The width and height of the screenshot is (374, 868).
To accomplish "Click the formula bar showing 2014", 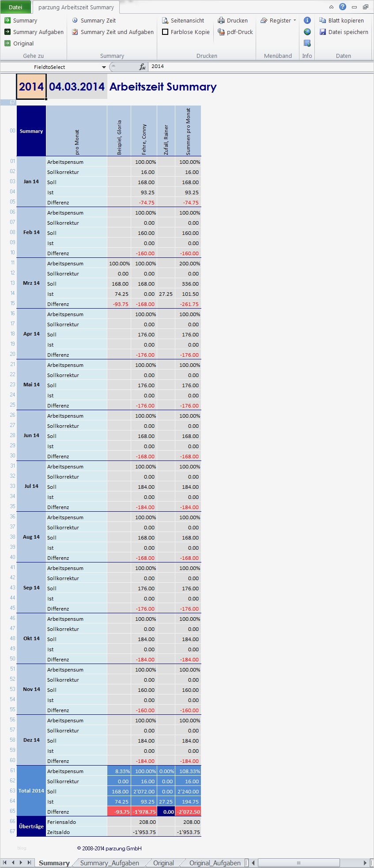I will pyautogui.click(x=261, y=67).
